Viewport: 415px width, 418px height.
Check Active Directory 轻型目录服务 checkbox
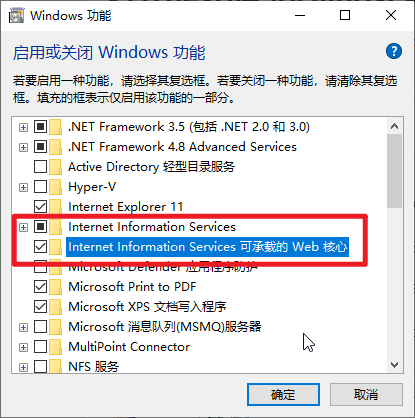[40, 167]
